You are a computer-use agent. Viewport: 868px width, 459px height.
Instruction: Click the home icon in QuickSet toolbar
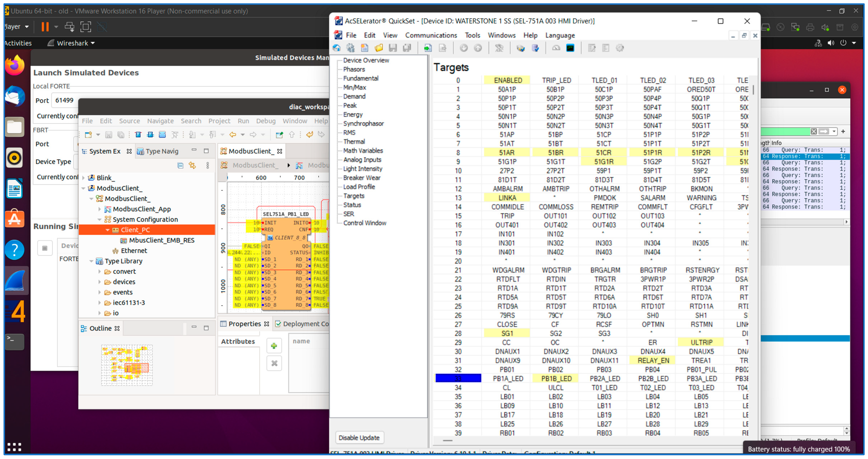pos(336,48)
